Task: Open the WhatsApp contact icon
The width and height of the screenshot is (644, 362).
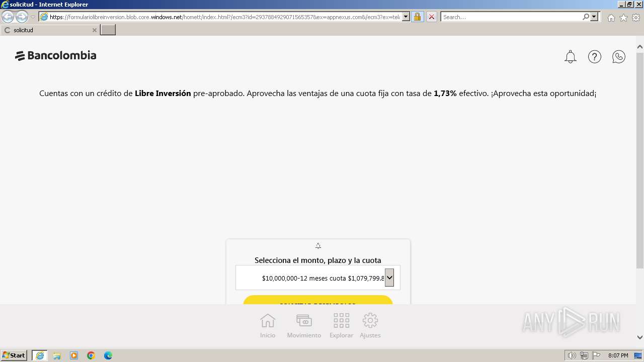Action: (619, 57)
